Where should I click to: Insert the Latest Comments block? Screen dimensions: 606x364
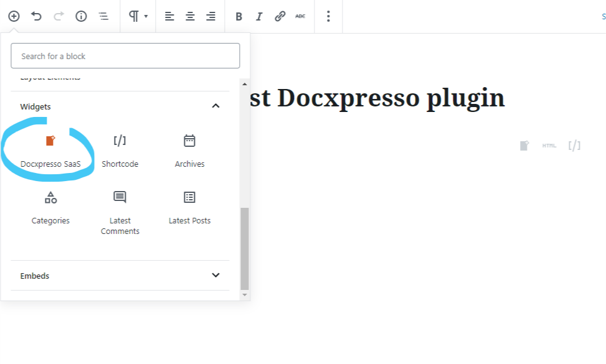120,213
